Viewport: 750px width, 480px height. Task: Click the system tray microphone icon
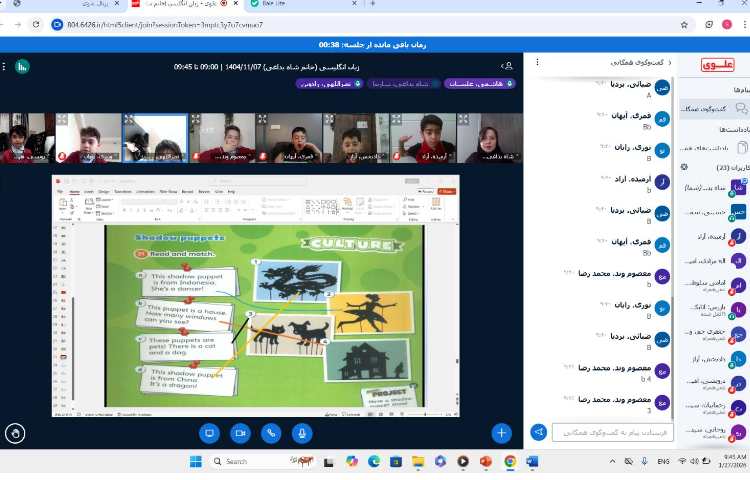[644, 461]
